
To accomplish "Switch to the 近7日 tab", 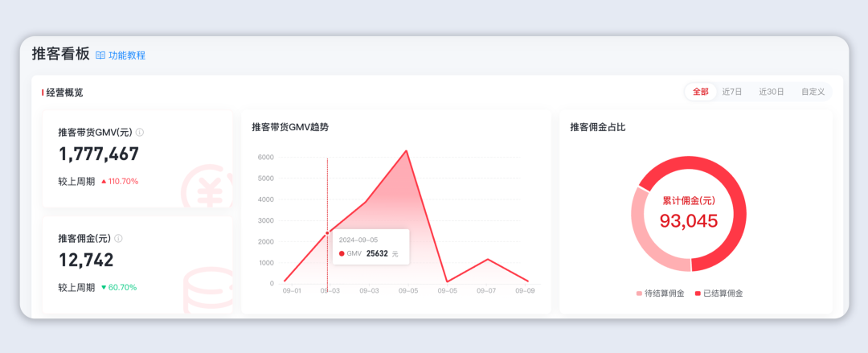I will (732, 92).
